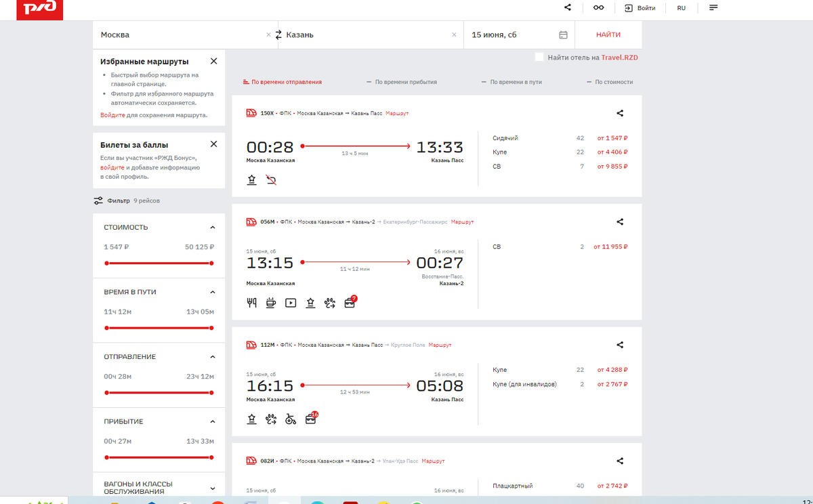
Task: Click the video play icon on train 056М
Action: [x=290, y=303]
